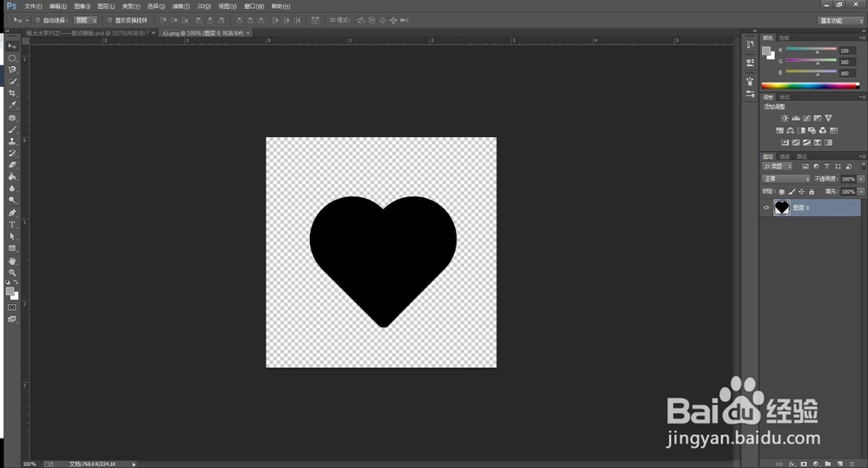This screenshot has width=868, height=468.
Task: Open the 文件(F) menu
Action: point(33,6)
